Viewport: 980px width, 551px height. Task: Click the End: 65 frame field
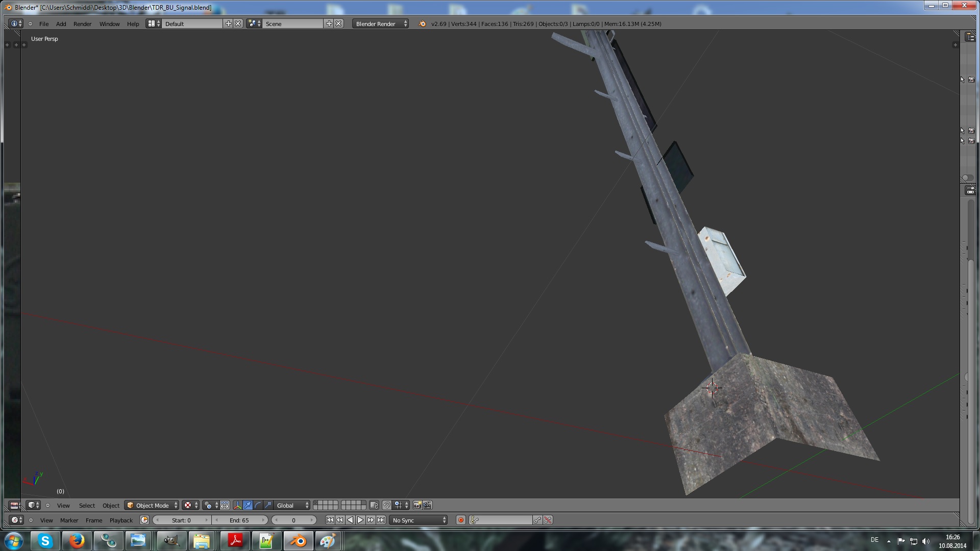(239, 520)
